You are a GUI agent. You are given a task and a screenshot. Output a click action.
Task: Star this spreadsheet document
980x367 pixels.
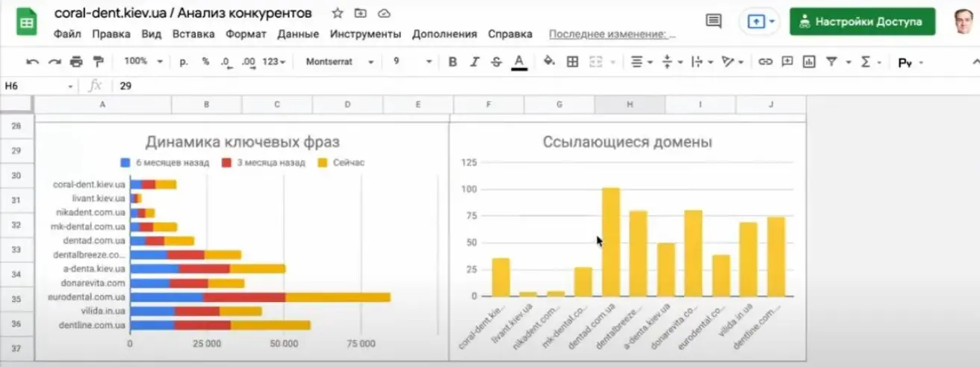[338, 13]
